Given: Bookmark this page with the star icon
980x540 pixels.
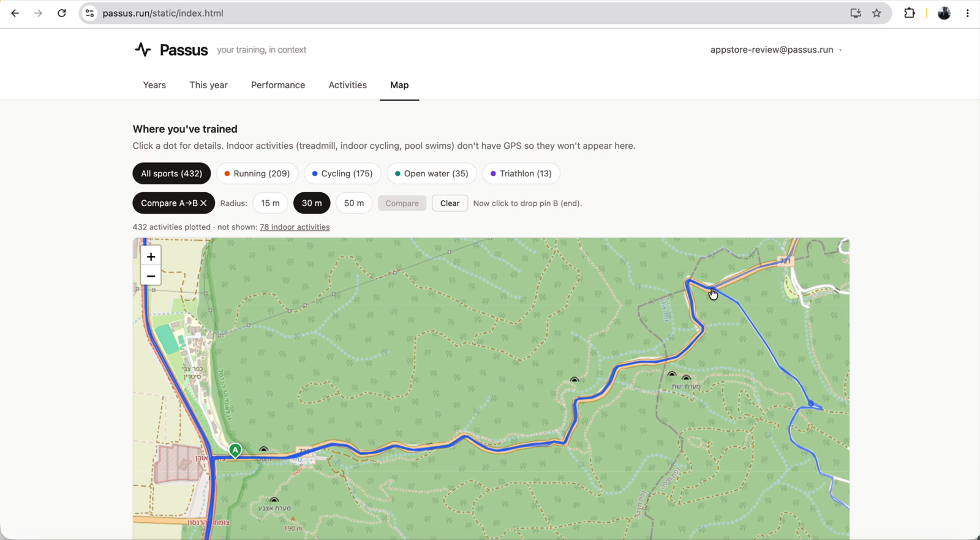Looking at the screenshot, I should click(x=877, y=13).
